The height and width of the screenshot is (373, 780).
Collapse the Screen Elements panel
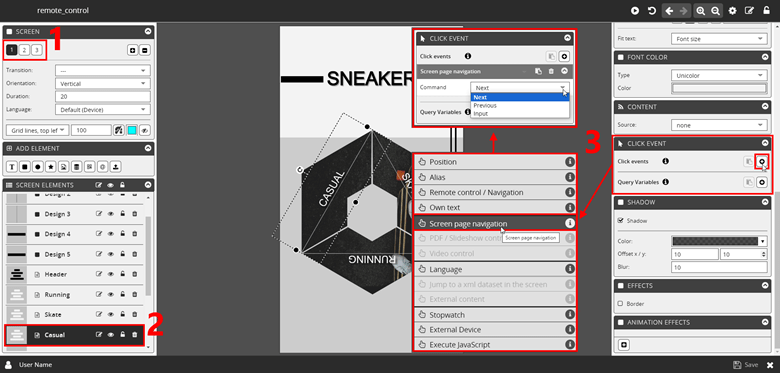[x=148, y=185]
